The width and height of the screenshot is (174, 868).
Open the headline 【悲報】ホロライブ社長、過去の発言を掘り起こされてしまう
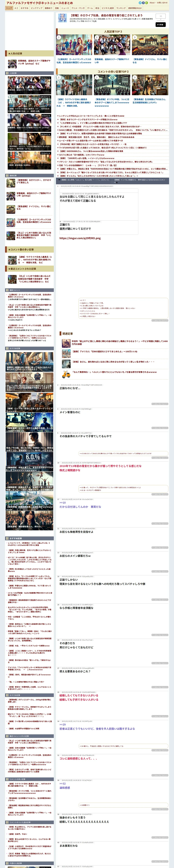coord(106,15)
